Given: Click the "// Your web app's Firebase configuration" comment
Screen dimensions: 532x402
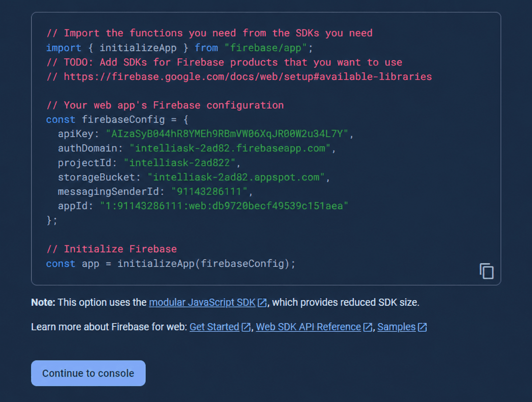Looking at the screenshot, I should [x=165, y=105].
